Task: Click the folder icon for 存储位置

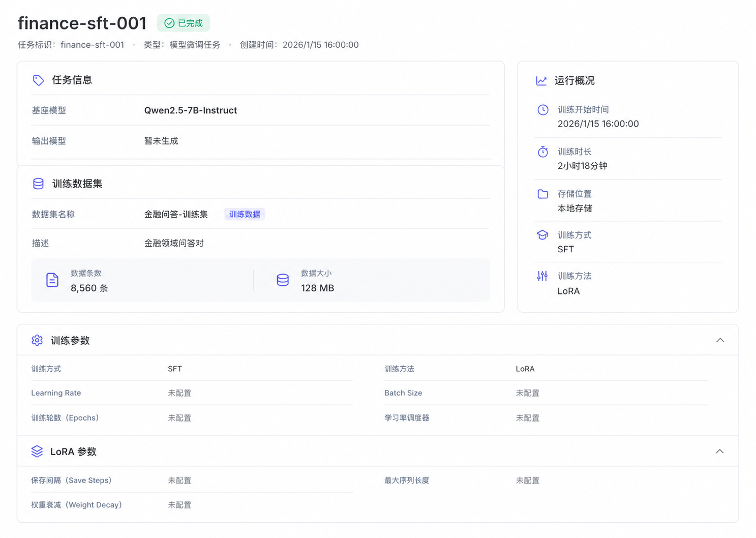Action: click(x=543, y=194)
